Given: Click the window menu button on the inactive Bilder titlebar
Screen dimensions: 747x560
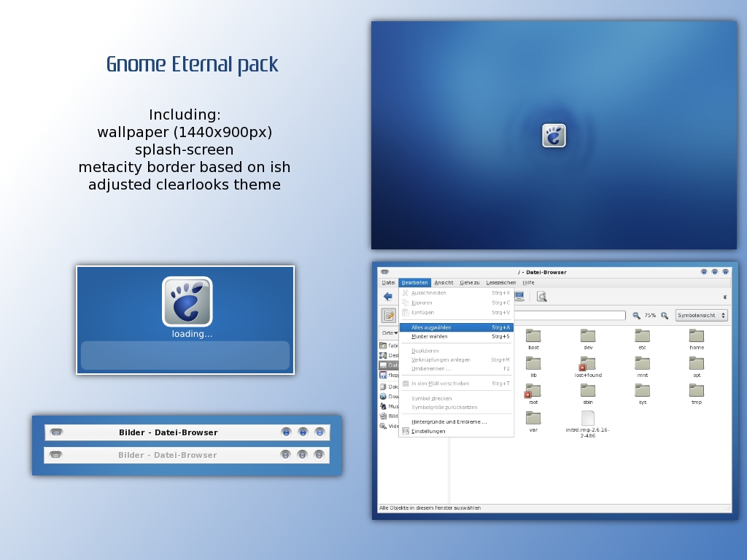Looking at the screenshot, I should [55, 455].
